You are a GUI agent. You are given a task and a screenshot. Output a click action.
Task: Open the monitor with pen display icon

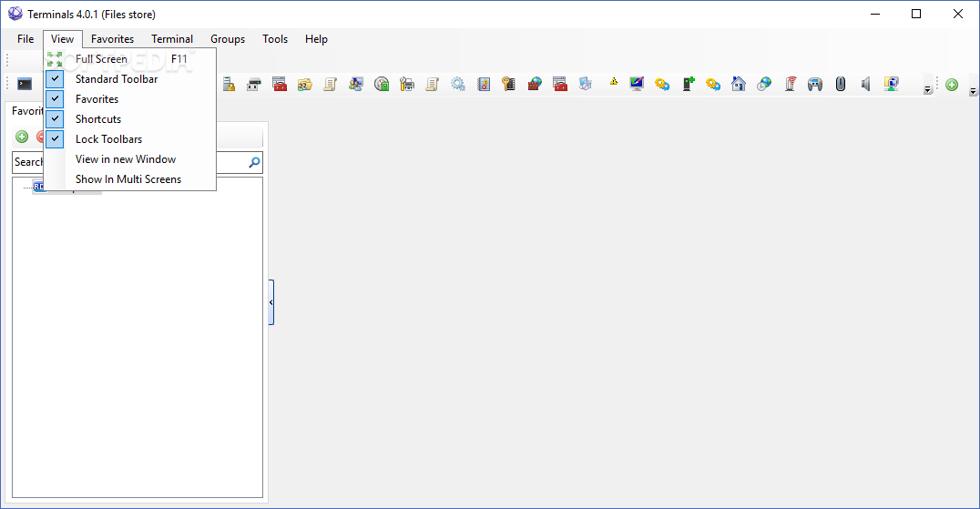(x=637, y=84)
